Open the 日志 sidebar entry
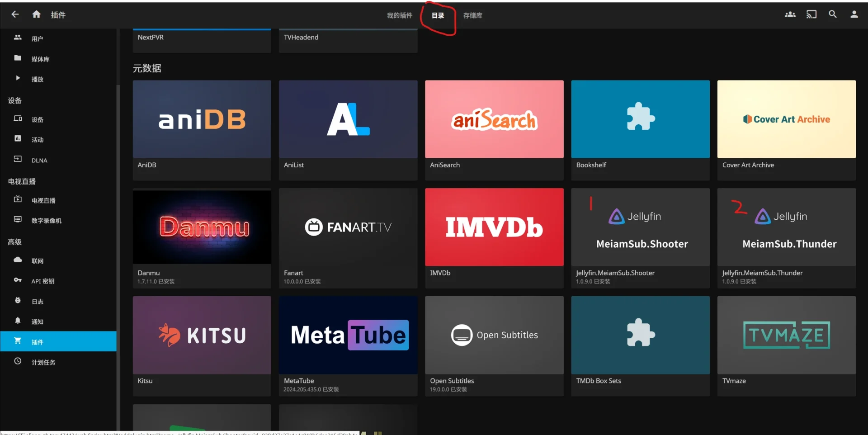This screenshot has width=868, height=435. [x=38, y=302]
